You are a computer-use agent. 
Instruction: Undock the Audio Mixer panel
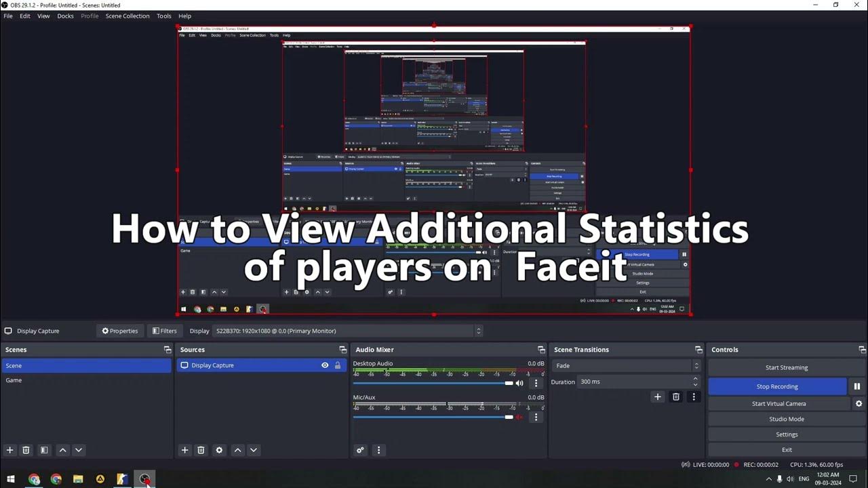tap(541, 350)
